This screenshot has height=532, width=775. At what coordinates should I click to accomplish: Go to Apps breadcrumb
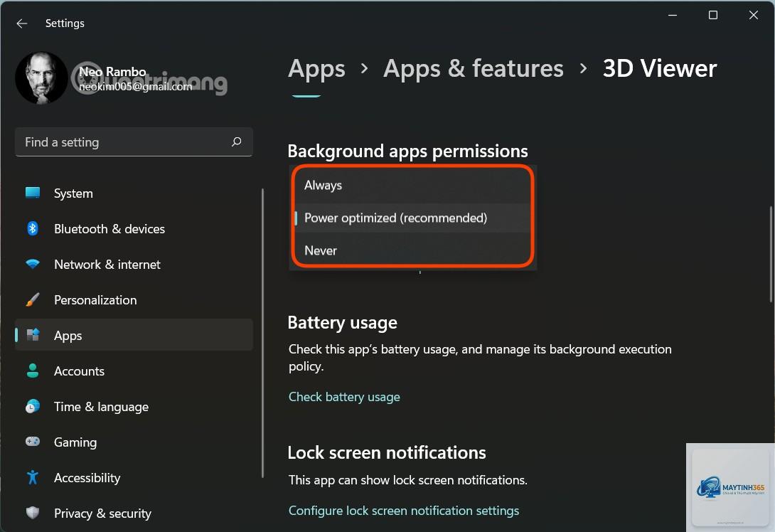316,68
